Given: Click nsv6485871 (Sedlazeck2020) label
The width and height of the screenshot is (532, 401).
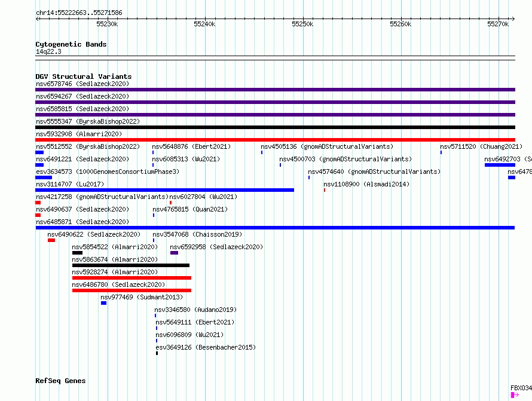Looking at the screenshot, I should [82, 222].
